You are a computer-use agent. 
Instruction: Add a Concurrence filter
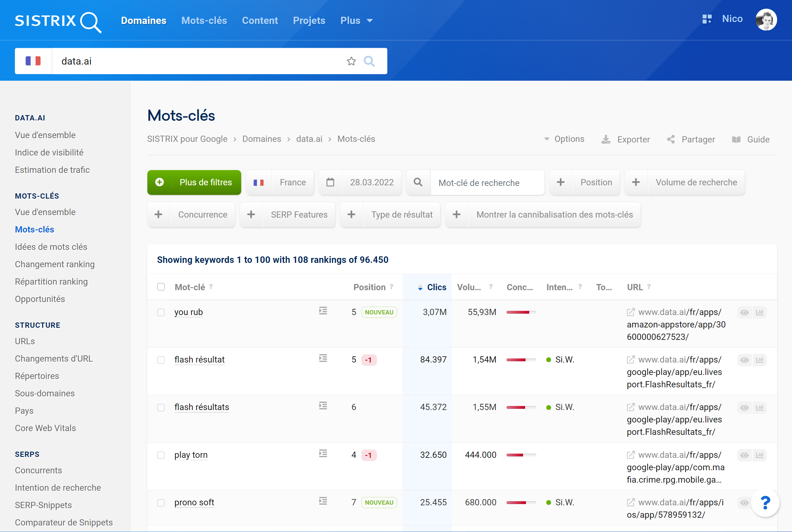pyautogui.click(x=191, y=215)
